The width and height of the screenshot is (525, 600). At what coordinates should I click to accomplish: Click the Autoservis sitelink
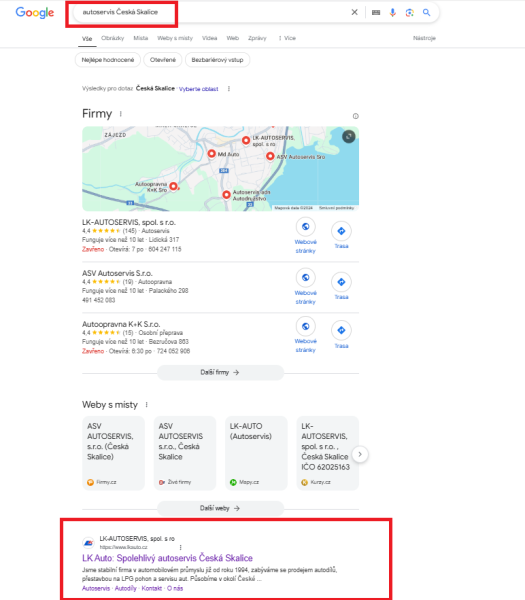96,589
